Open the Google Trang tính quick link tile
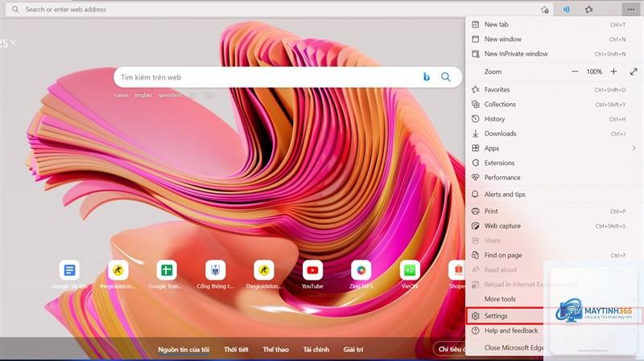Screen dimensions: 644x361 point(167,274)
